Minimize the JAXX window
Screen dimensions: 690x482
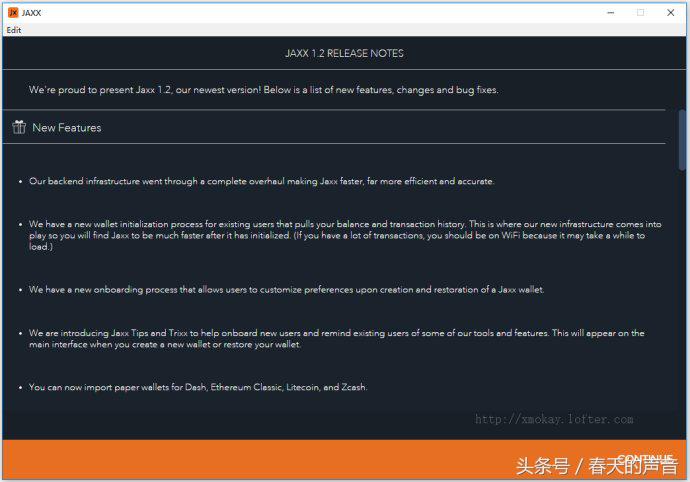coord(611,13)
